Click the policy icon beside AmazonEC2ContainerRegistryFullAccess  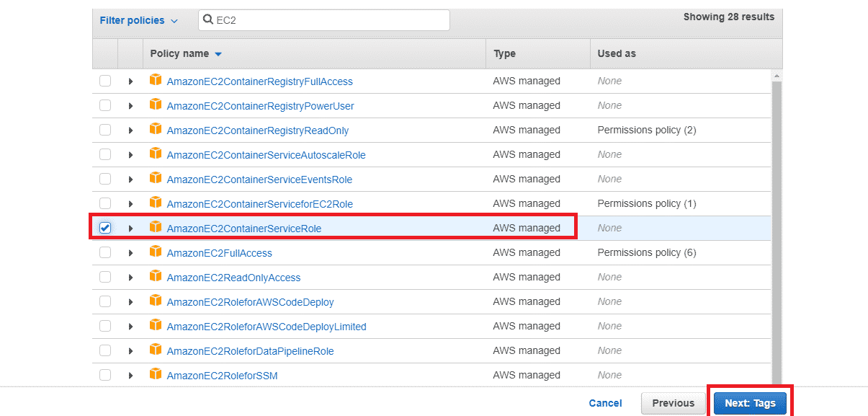[x=156, y=81]
